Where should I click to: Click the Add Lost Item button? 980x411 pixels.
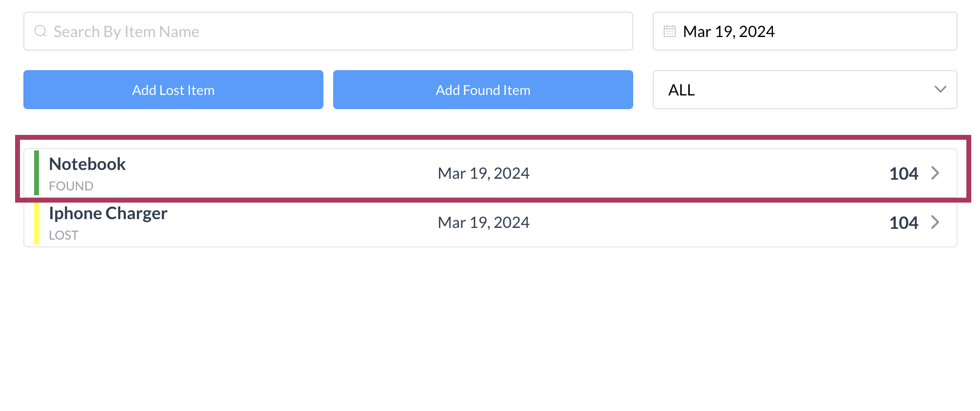coord(173,90)
